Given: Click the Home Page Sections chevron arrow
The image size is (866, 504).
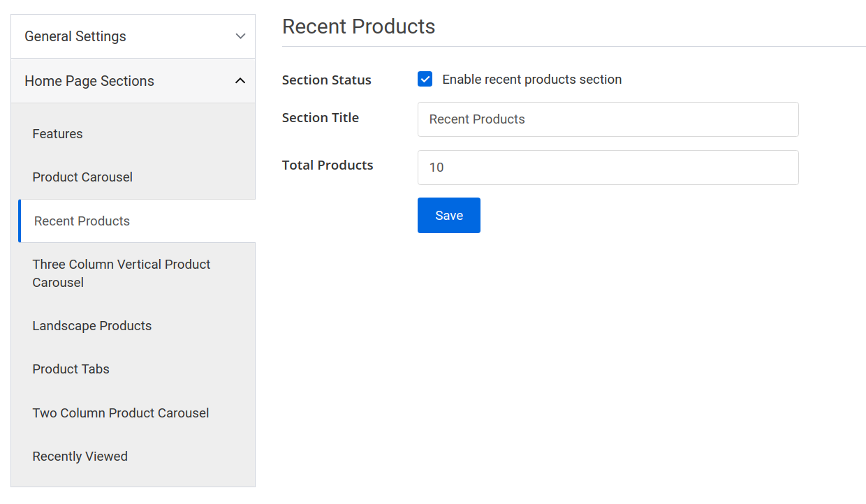Looking at the screenshot, I should pyautogui.click(x=240, y=80).
